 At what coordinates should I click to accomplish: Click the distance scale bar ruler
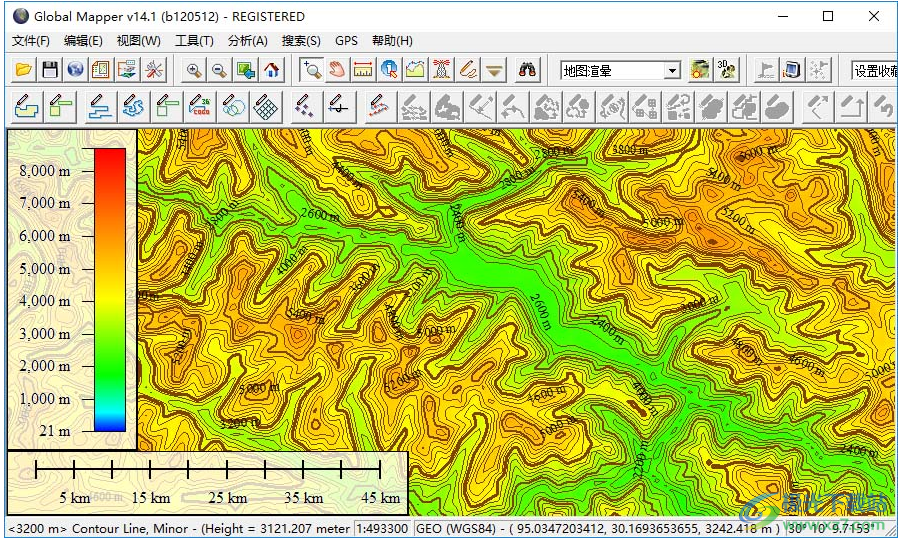tap(208, 469)
